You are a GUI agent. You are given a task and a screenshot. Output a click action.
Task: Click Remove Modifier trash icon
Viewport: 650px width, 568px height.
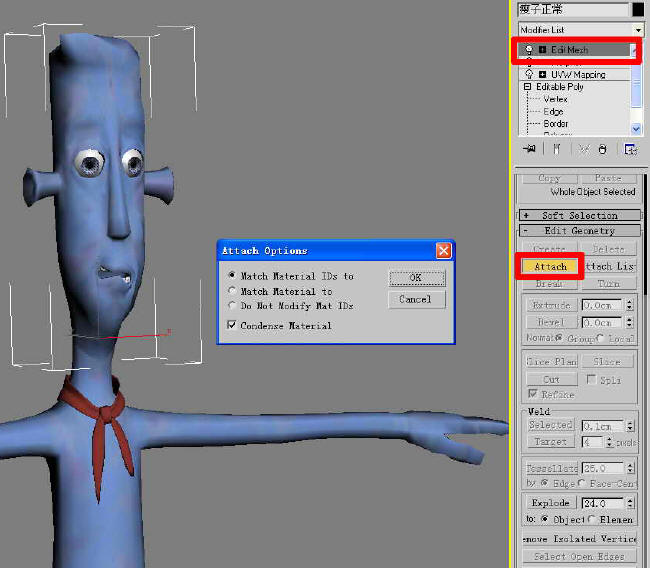tap(602, 149)
